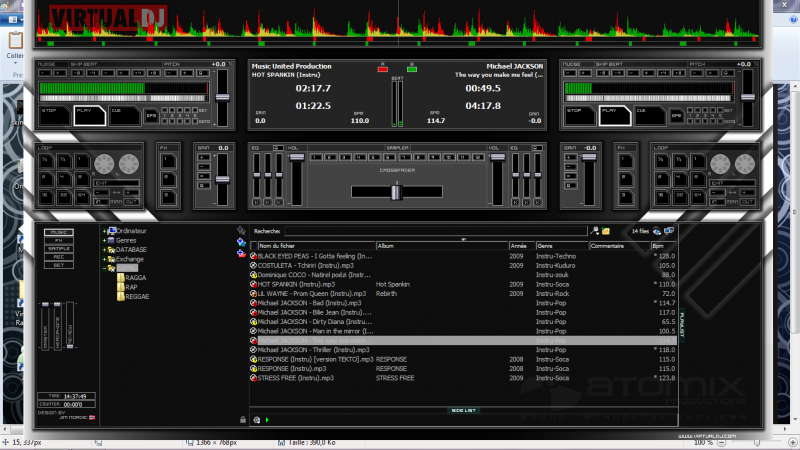Click the magnifier icon in search bar
The image size is (800, 450).
point(595,231)
